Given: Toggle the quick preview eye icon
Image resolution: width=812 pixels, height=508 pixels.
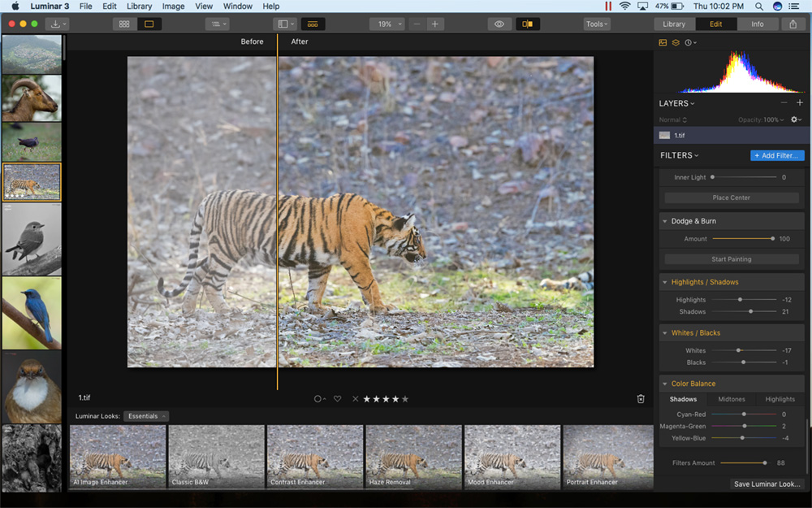Looking at the screenshot, I should pyautogui.click(x=499, y=24).
